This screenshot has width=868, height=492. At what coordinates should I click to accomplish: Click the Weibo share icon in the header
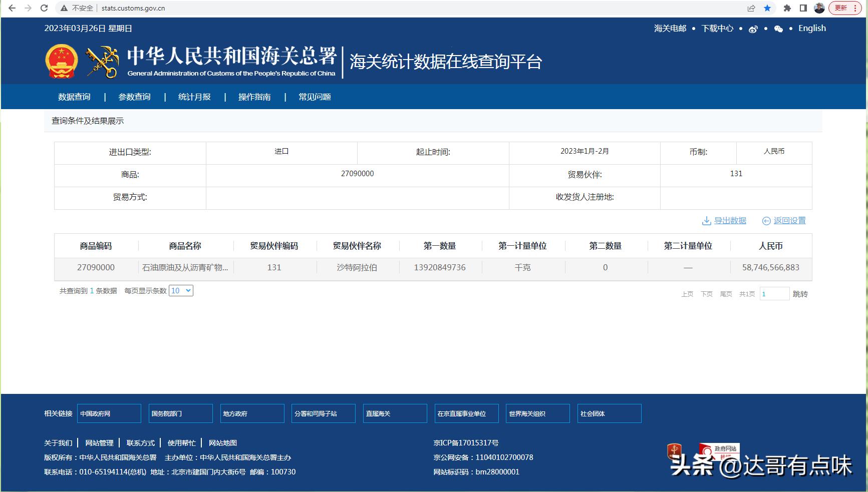pos(753,29)
